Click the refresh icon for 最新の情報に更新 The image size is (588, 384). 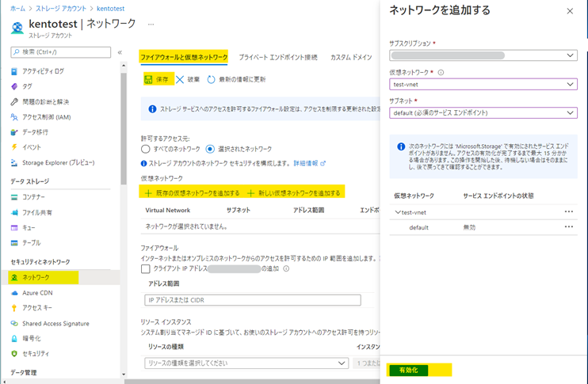tap(212, 79)
